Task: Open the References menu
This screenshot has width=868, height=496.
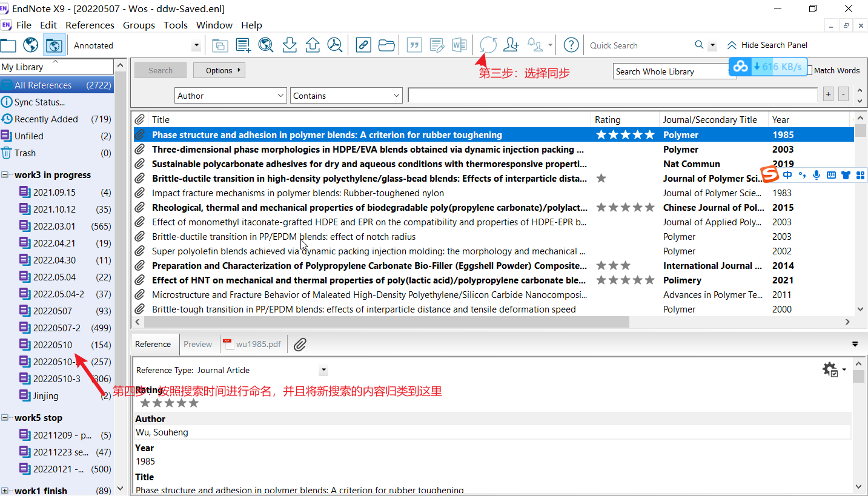Action: [x=90, y=25]
